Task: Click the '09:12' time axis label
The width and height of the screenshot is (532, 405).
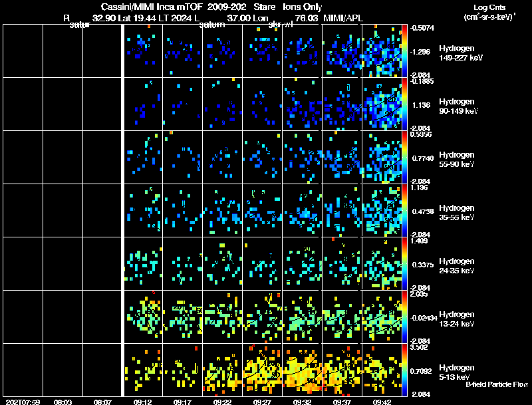Action: tap(142, 402)
